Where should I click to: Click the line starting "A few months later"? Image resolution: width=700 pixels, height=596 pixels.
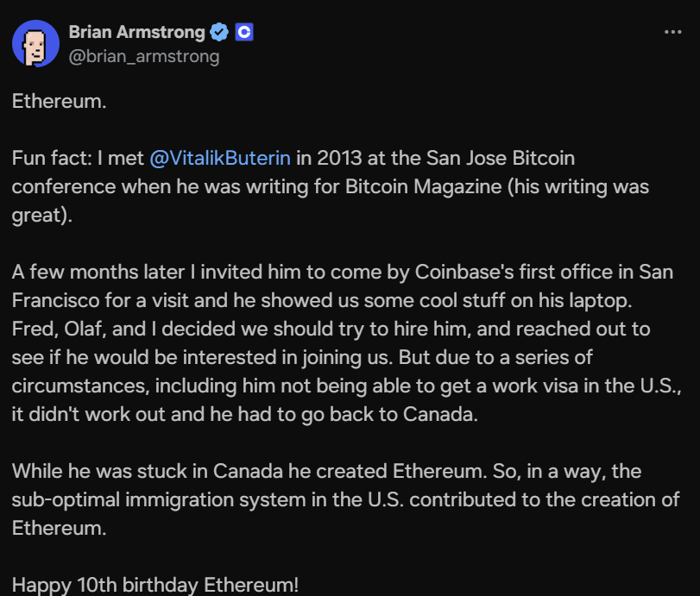342,272
